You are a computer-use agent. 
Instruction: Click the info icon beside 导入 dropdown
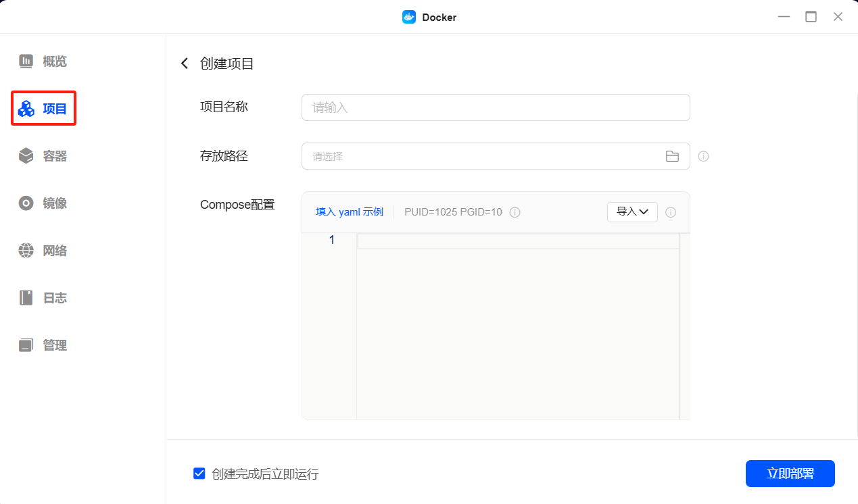(x=671, y=212)
